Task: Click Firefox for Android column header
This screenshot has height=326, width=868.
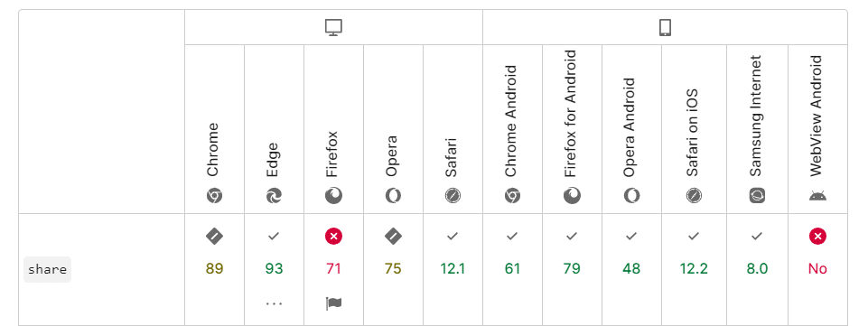Action: (x=572, y=128)
